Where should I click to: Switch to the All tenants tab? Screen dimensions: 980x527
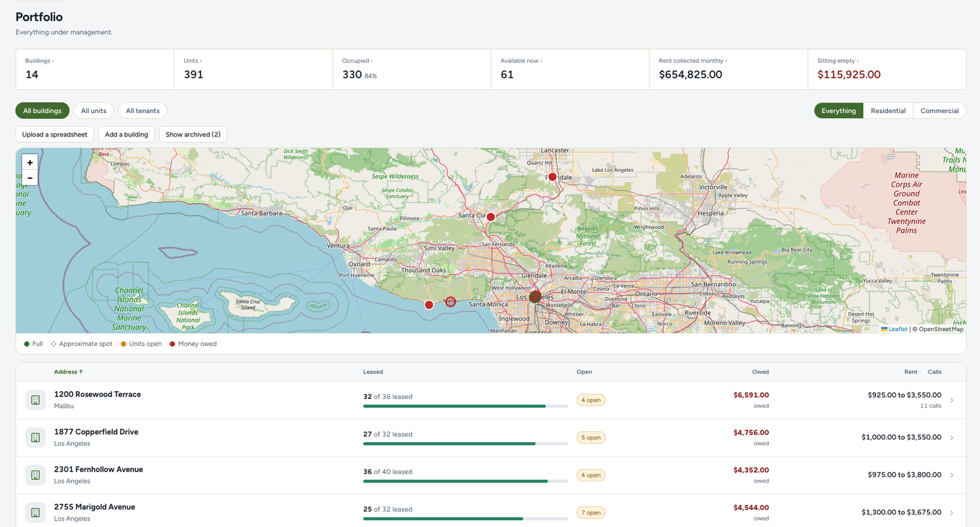[142, 111]
